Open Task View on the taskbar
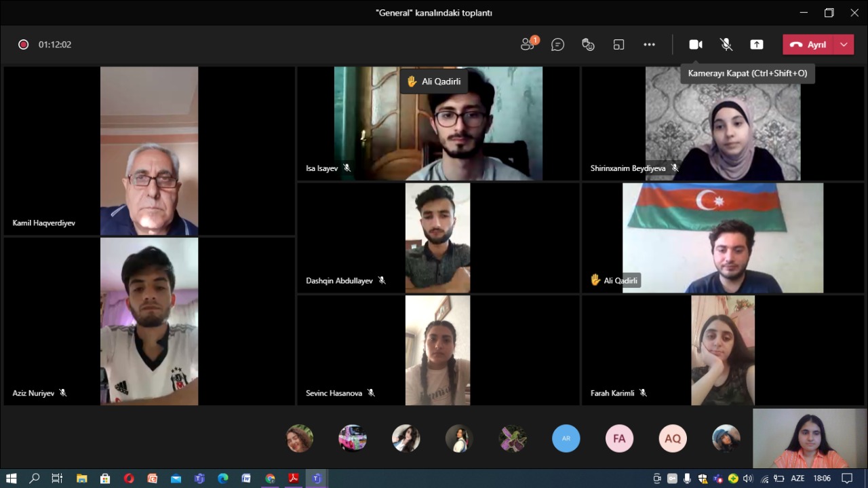Screen dimensions: 868x488 click(x=57, y=478)
